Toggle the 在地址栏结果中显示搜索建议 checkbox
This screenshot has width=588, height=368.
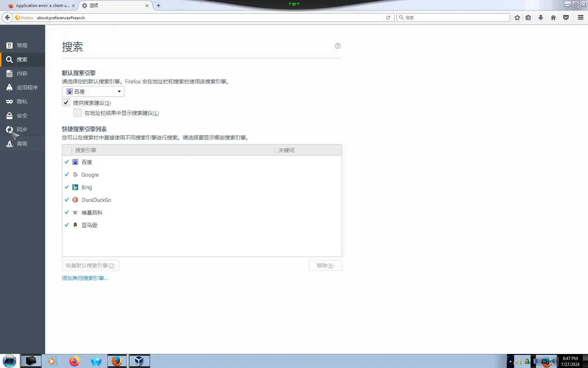pos(77,113)
